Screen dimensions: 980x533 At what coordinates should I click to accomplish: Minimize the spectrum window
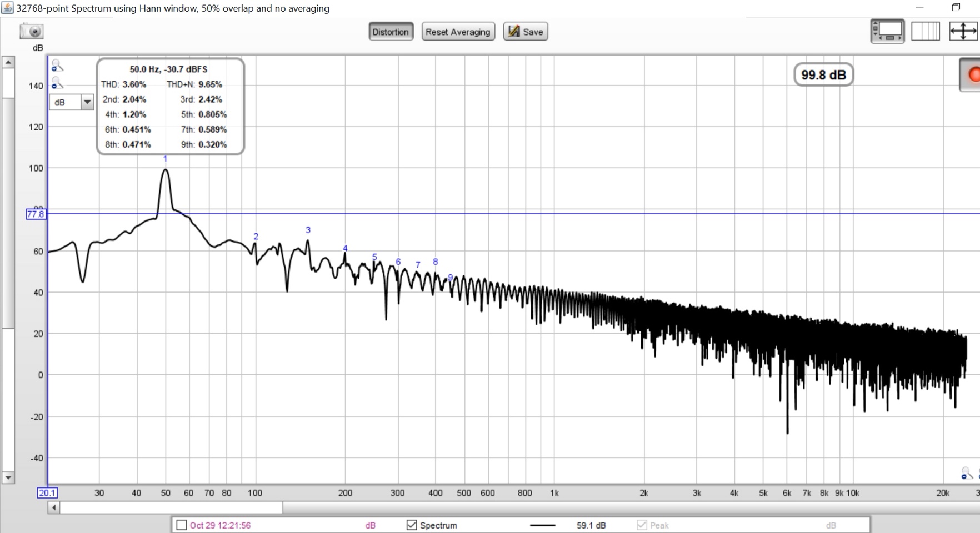[919, 7]
